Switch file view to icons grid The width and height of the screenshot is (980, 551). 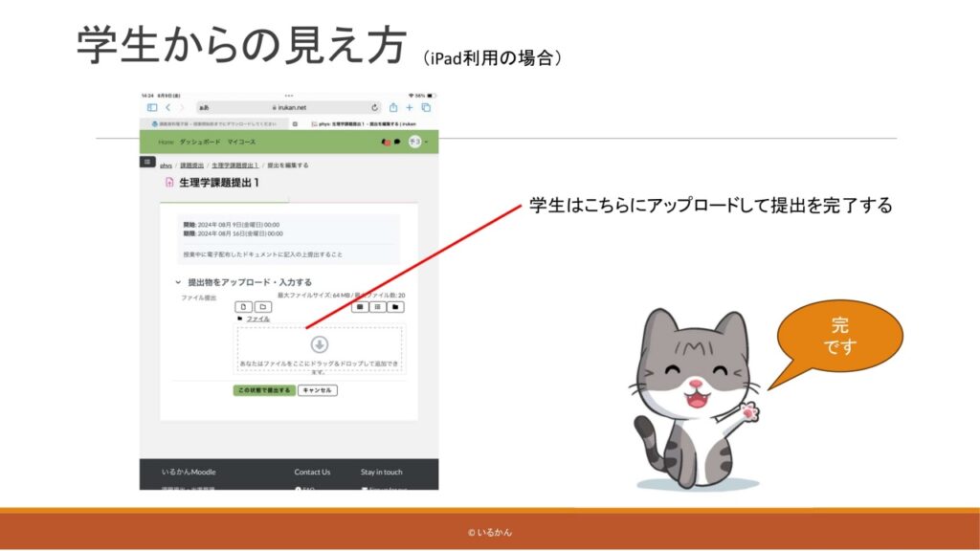(x=360, y=307)
